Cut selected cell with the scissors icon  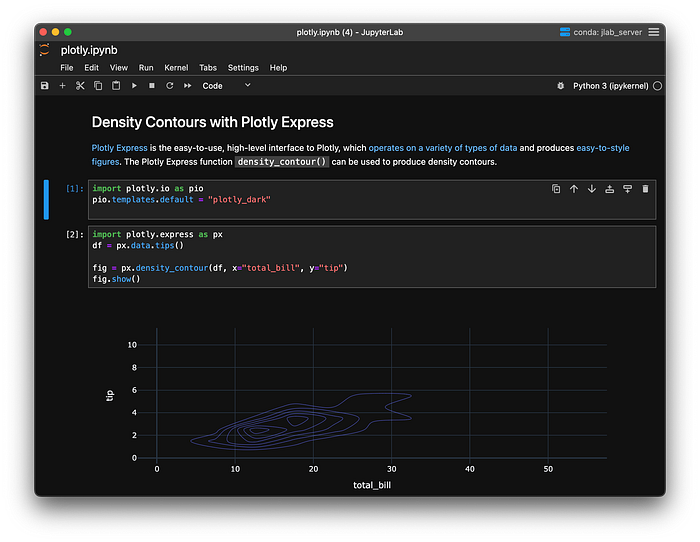click(x=80, y=86)
